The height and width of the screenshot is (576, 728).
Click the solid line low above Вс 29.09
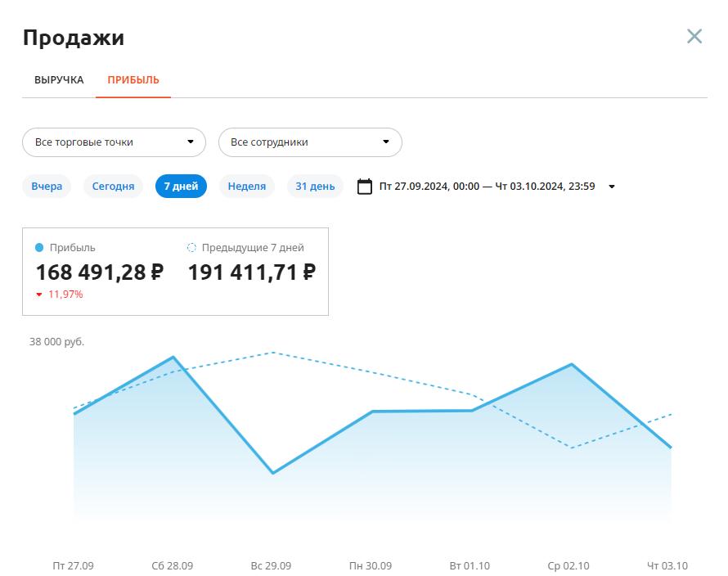[x=273, y=473]
